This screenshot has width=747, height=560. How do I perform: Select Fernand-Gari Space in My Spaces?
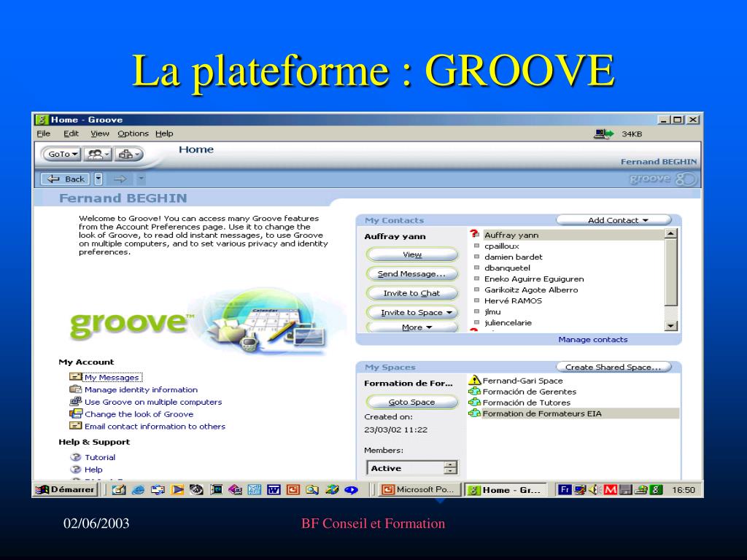(x=522, y=381)
